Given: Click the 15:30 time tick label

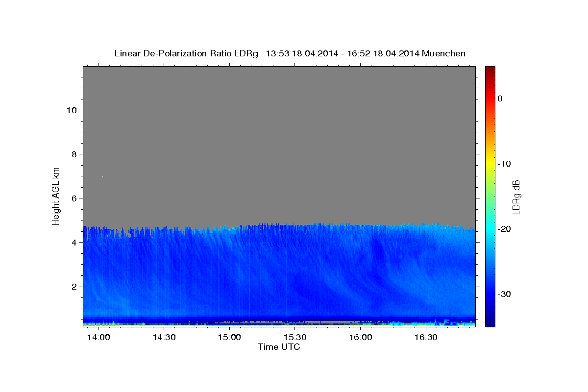Looking at the screenshot, I should coord(295,338).
